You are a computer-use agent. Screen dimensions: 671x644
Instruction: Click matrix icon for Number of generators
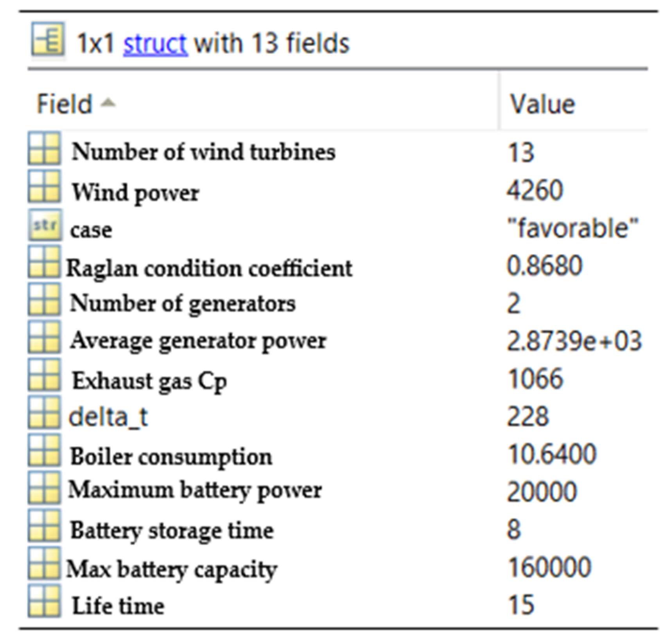coord(45,299)
